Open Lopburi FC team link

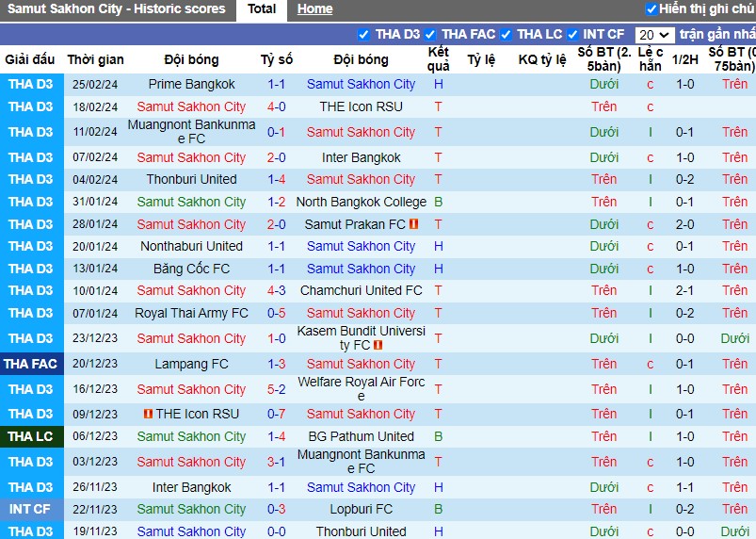(362, 509)
